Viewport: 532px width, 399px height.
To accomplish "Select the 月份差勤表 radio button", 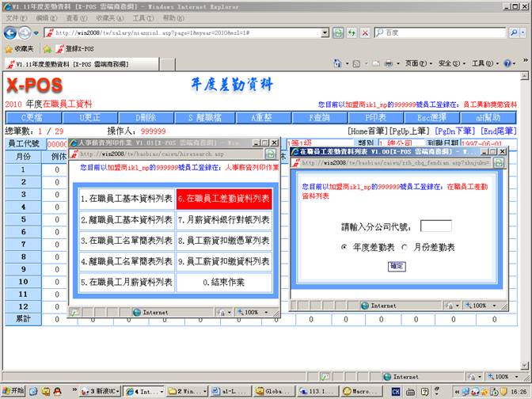I will pos(405,247).
